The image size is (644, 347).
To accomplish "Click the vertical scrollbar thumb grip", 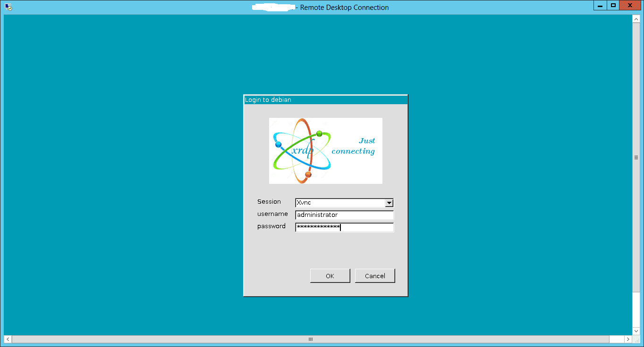I will (x=636, y=157).
